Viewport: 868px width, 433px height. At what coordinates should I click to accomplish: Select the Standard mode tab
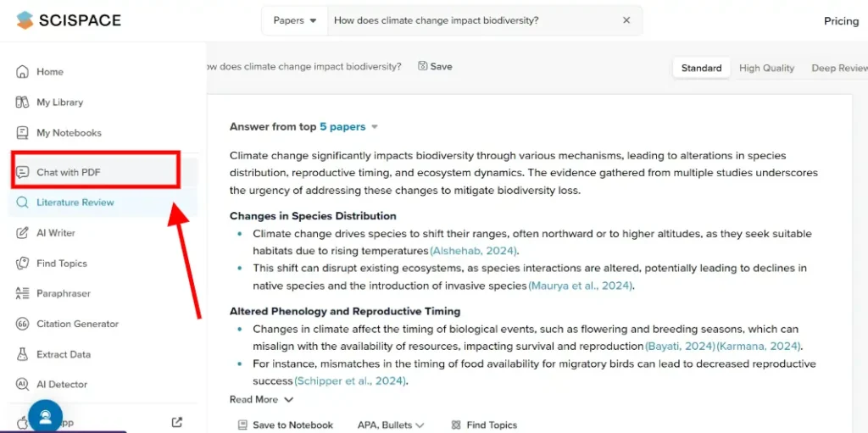[701, 68]
